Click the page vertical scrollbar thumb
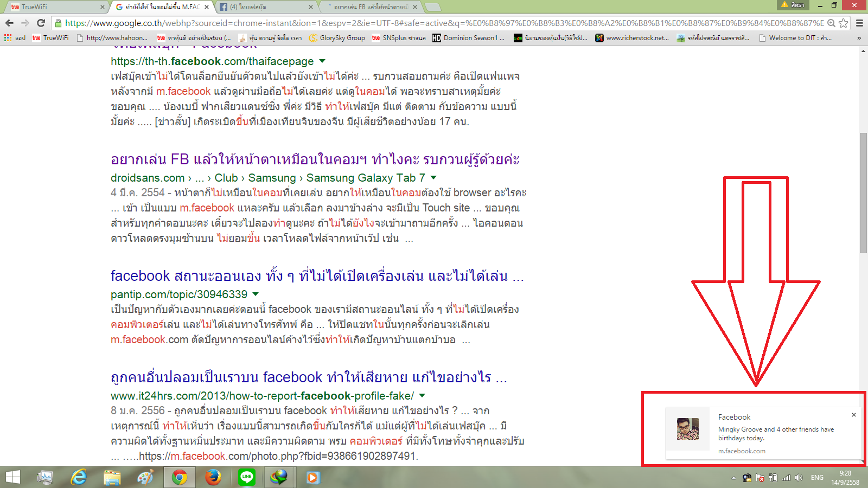The width and height of the screenshot is (868, 488). coord(863,192)
